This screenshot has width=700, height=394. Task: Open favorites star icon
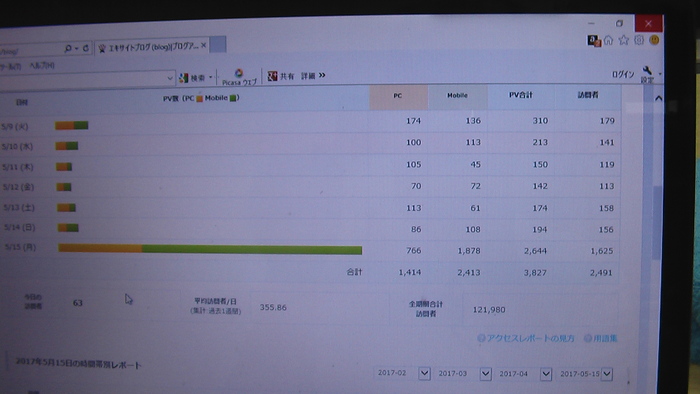click(x=624, y=40)
